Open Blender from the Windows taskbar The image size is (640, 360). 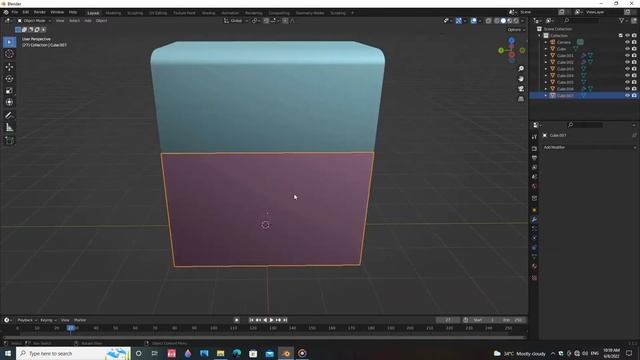click(286, 353)
